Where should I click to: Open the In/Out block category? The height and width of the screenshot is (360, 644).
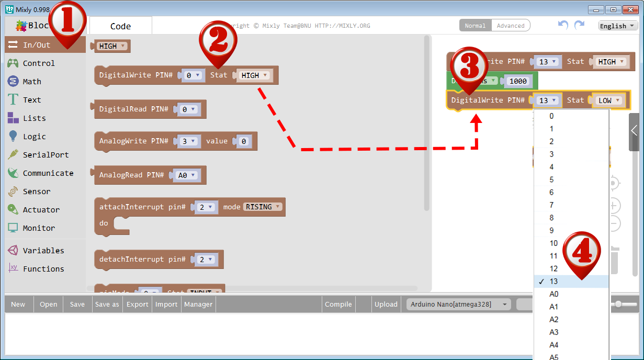[x=45, y=45]
